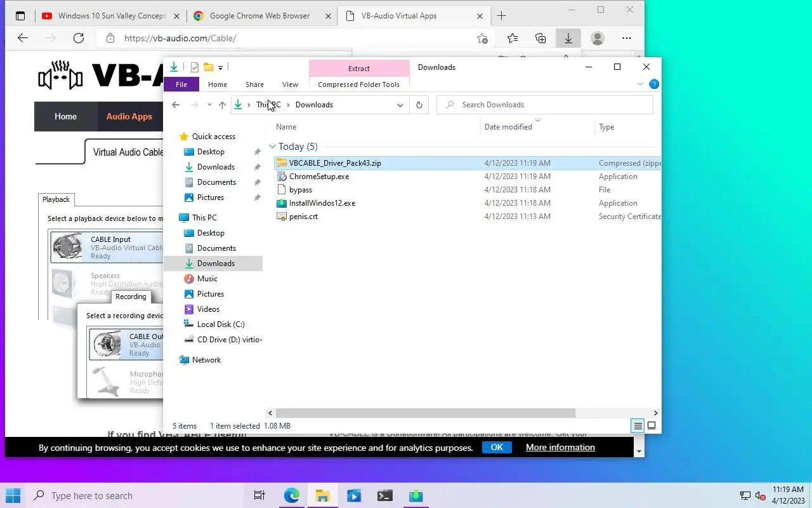Select Quick access in navigation pane
812x508 pixels.
pyautogui.click(x=213, y=137)
